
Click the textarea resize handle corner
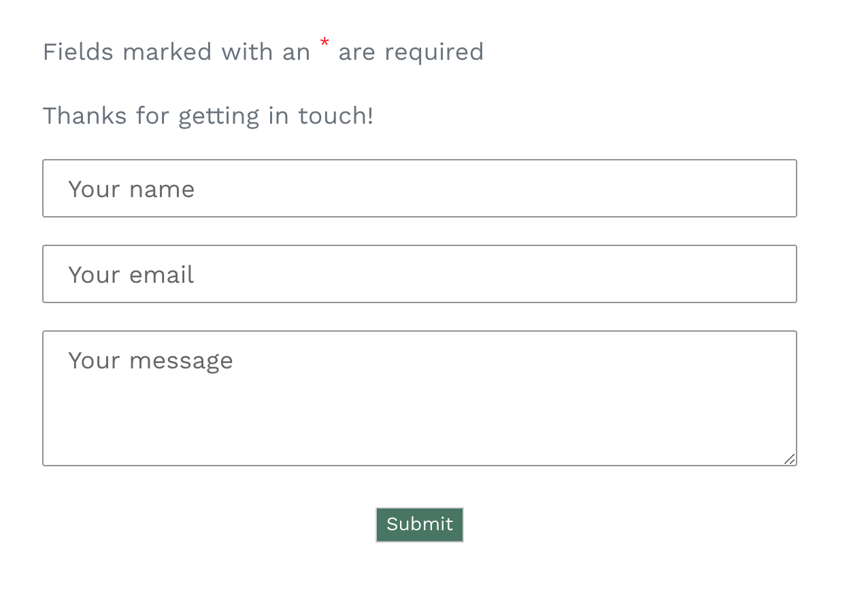(789, 459)
